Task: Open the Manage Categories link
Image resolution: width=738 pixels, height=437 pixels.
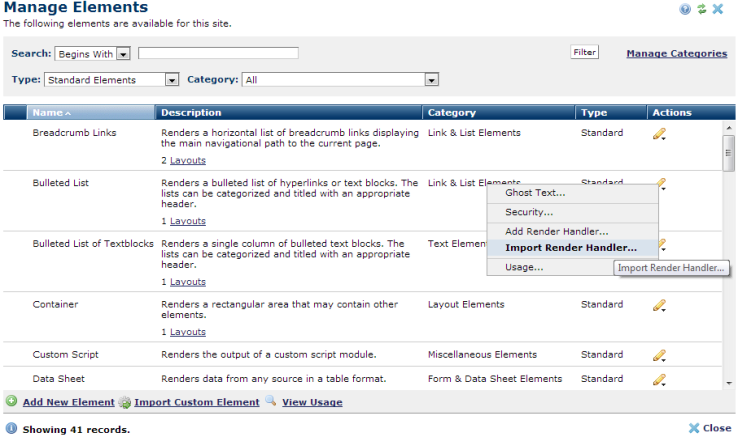Action: pyautogui.click(x=676, y=53)
